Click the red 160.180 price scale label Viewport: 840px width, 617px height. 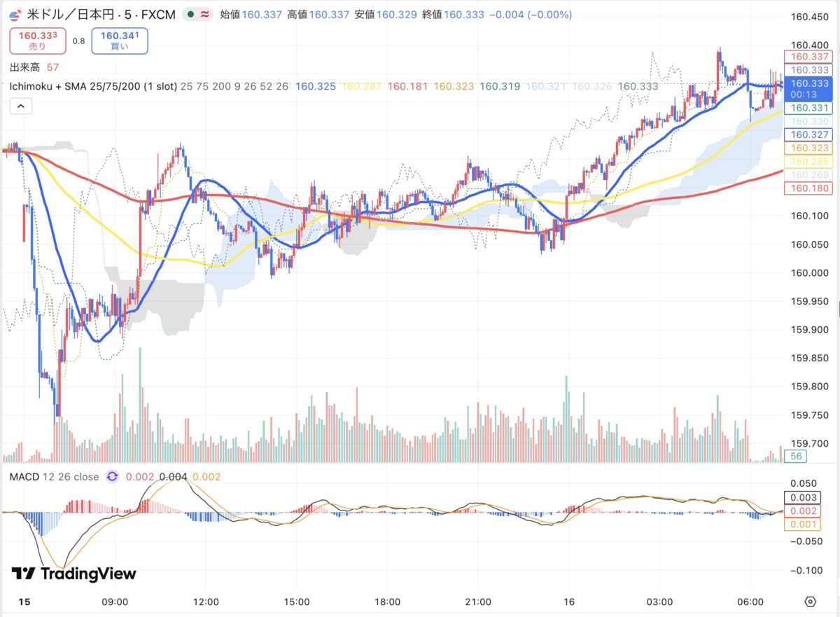(808, 188)
